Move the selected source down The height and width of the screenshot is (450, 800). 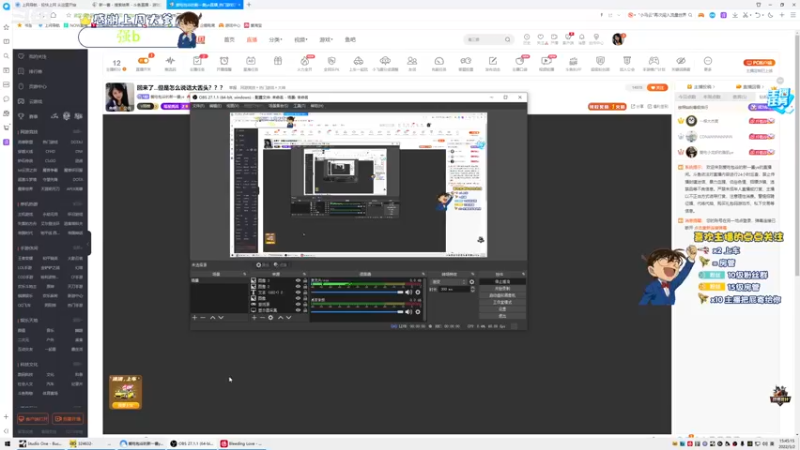click(289, 317)
